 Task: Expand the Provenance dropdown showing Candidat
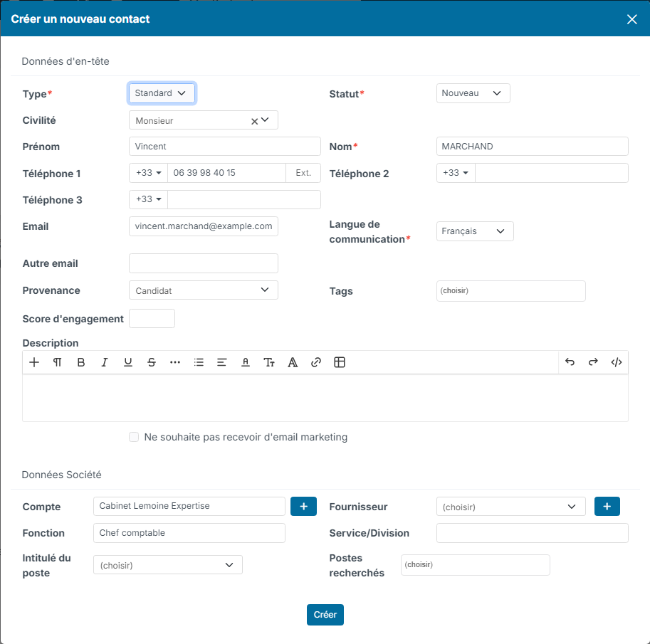204,290
